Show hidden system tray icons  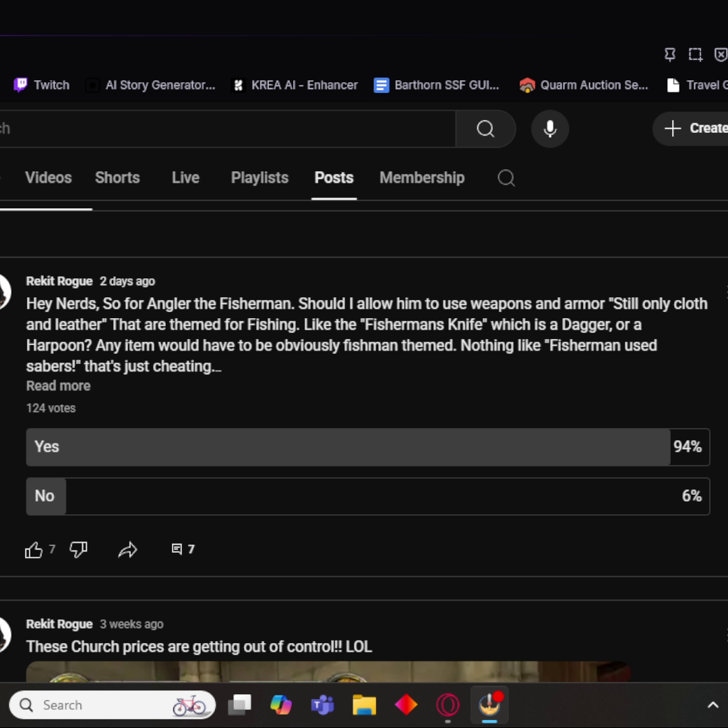[712, 705]
